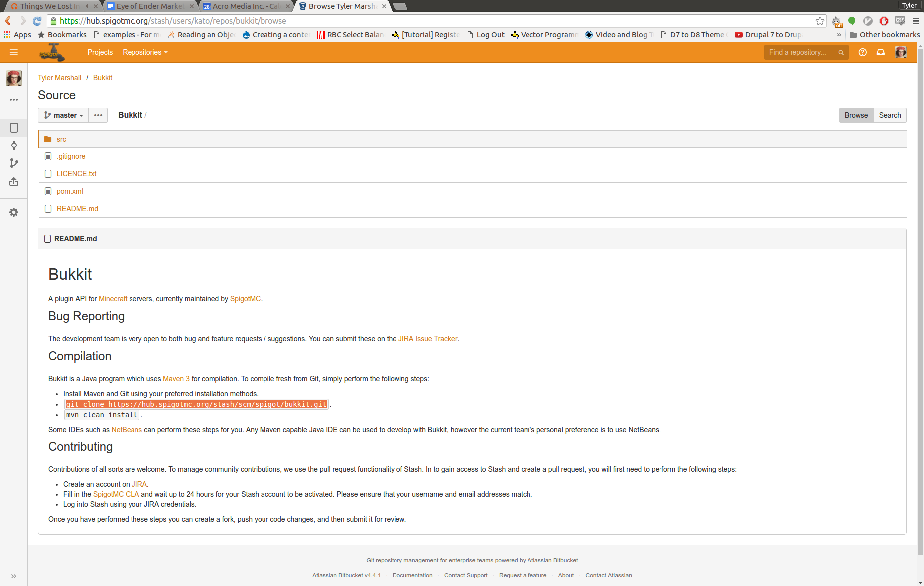Open the Source browser in the sidebar

[13, 128]
